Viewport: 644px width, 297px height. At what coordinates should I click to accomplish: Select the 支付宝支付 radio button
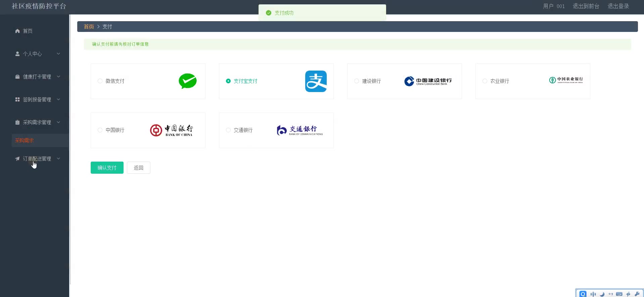(228, 81)
